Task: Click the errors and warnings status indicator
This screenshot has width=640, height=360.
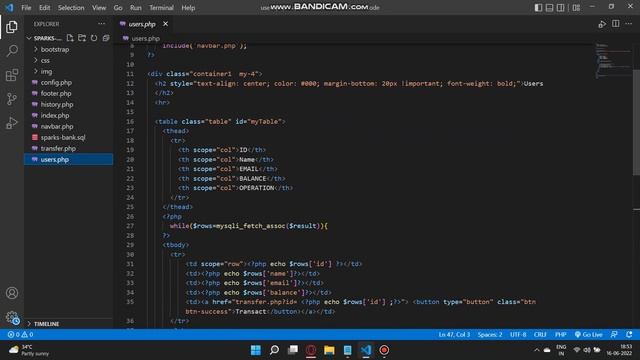Action: click(x=20, y=334)
